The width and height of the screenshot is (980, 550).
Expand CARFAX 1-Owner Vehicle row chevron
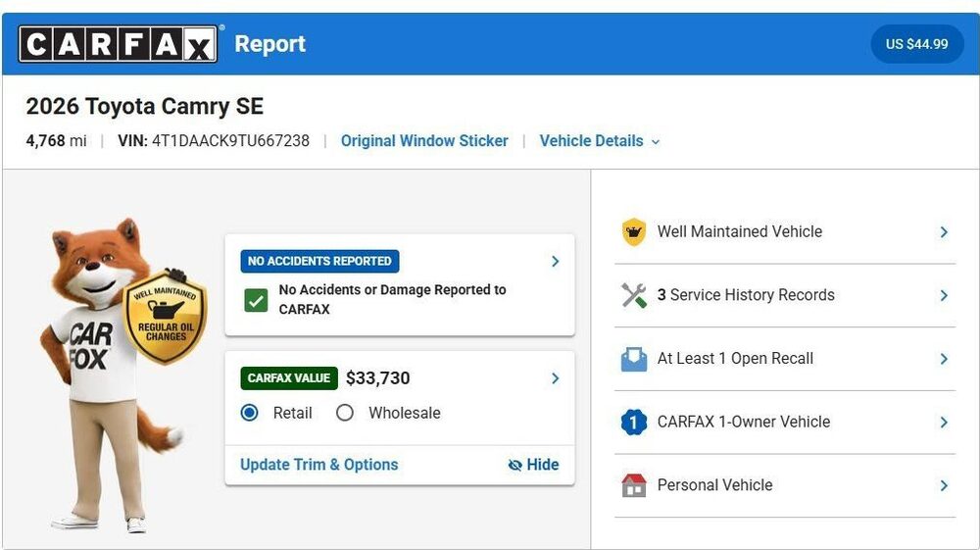[x=944, y=423]
